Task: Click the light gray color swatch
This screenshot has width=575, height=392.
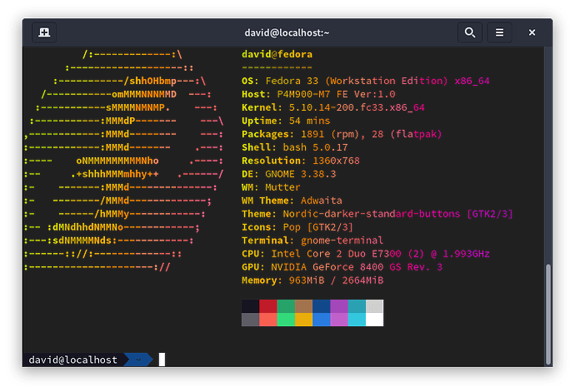Action: [374, 306]
